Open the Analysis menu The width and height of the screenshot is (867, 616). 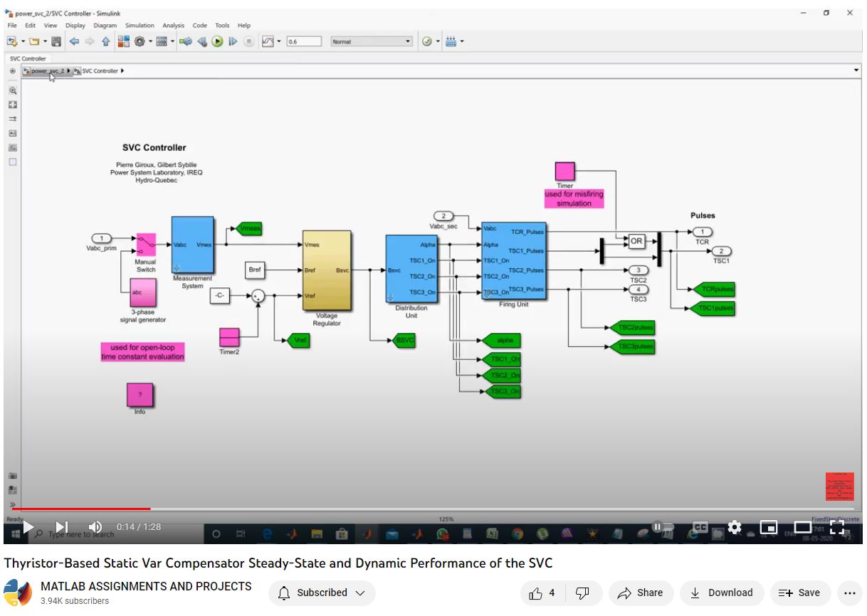pyautogui.click(x=174, y=26)
